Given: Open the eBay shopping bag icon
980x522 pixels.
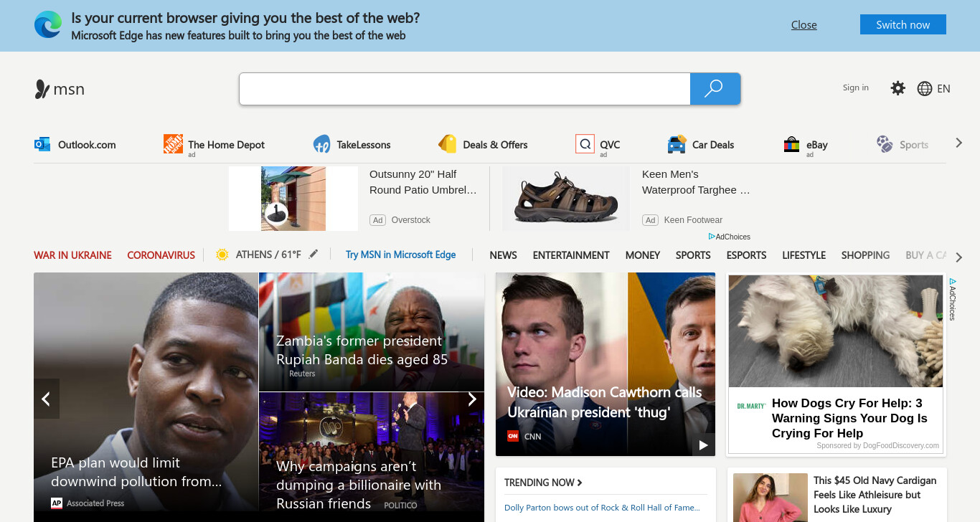Looking at the screenshot, I should point(791,144).
